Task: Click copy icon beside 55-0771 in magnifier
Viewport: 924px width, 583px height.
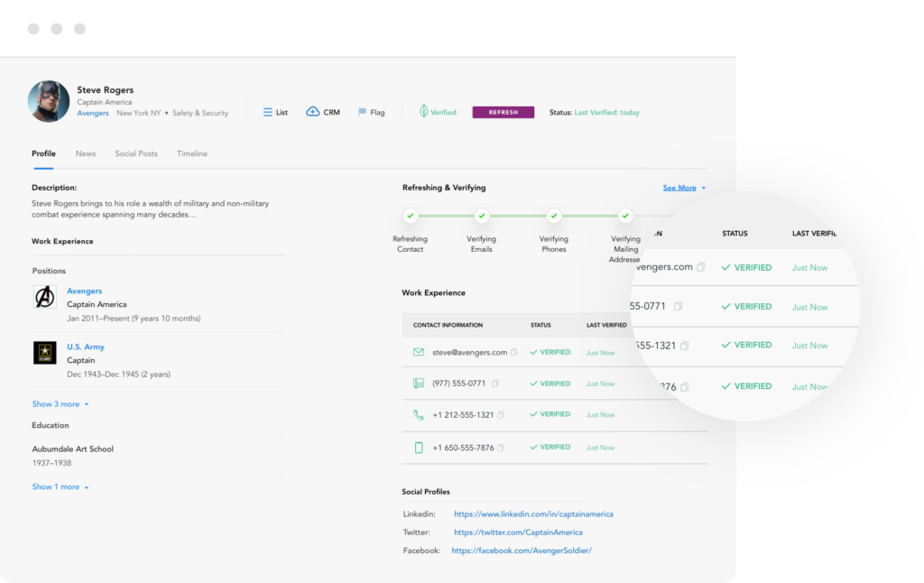Action: point(679,306)
